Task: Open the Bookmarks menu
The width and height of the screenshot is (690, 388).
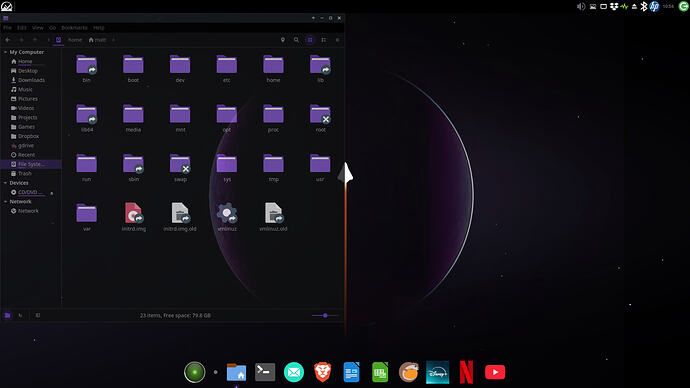Action: click(x=74, y=28)
